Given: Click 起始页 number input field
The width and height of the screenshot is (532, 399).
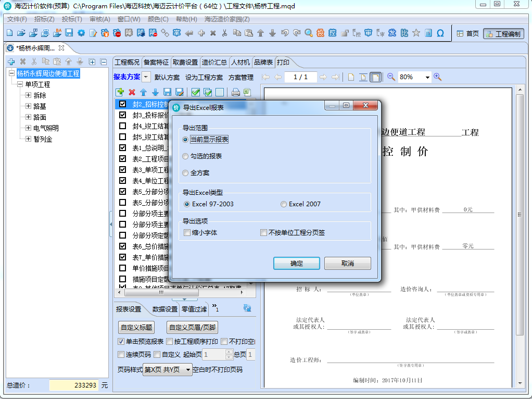Looking at the screenshot, I should click(213, 355).
